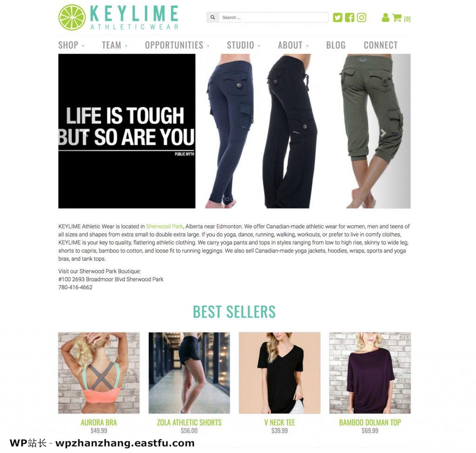Focus the Search text field
This screenshot has height=453, width=476.
coord(273,17)
